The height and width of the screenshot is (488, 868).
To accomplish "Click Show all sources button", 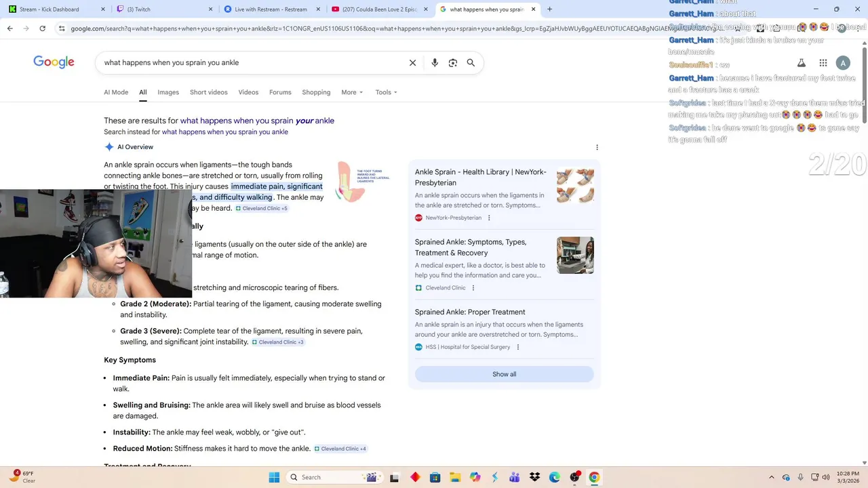I will pyautogui.click(x=504, y=374).
